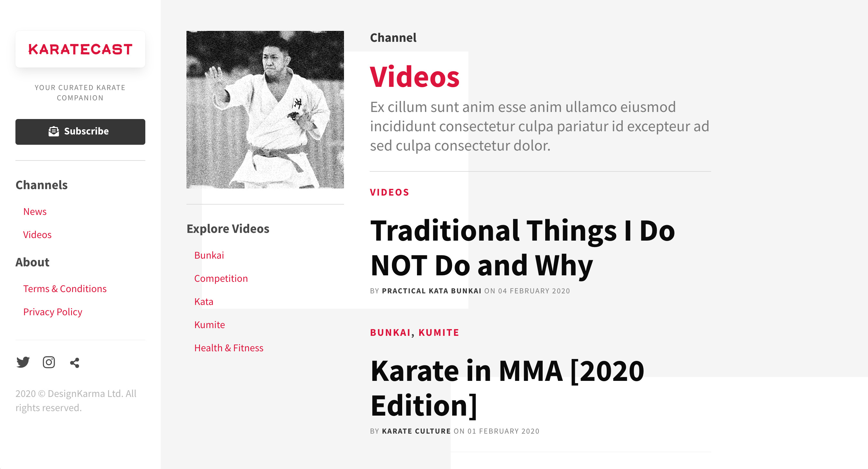Open the Twitter profile icon
This screenshot has width=868, height=469.
click(x=23, y=363)
